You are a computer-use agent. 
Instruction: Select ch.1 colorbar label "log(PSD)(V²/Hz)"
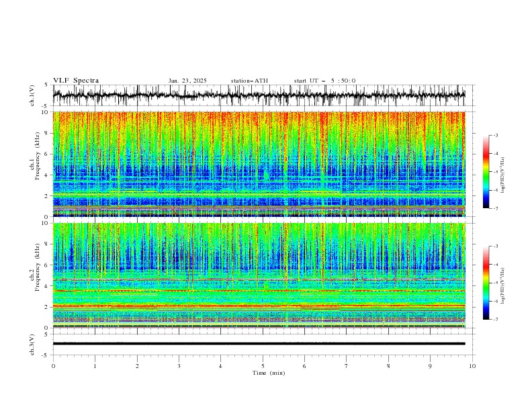coord(502,175)
